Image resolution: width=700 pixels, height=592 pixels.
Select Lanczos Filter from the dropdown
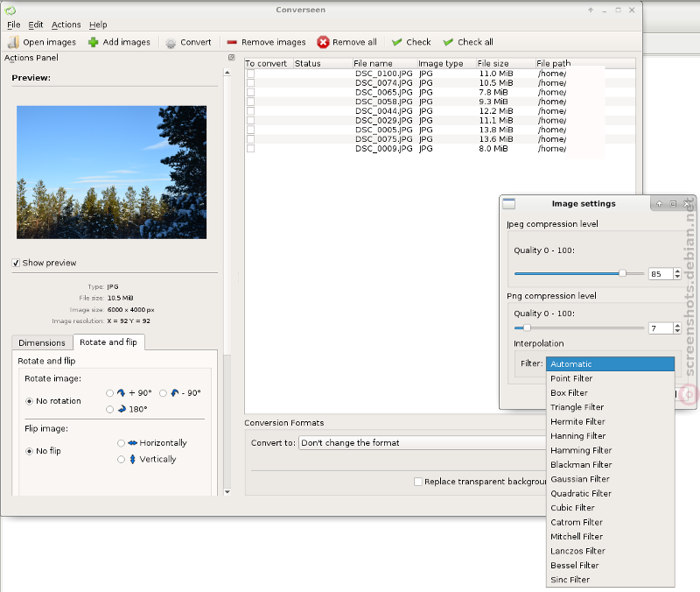click(x=610, y=551)
